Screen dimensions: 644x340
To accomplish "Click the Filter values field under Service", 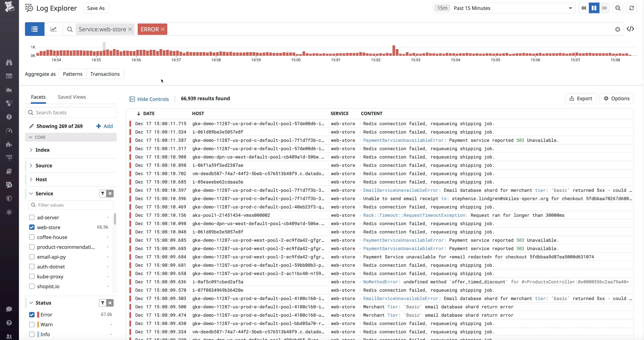I will click(71, 205).
